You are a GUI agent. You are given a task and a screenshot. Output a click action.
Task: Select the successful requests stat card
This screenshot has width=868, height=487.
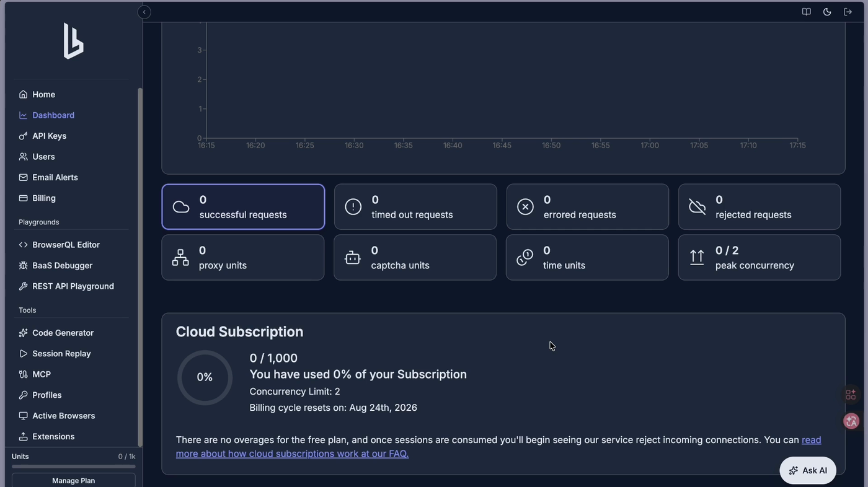click(243, 207)
